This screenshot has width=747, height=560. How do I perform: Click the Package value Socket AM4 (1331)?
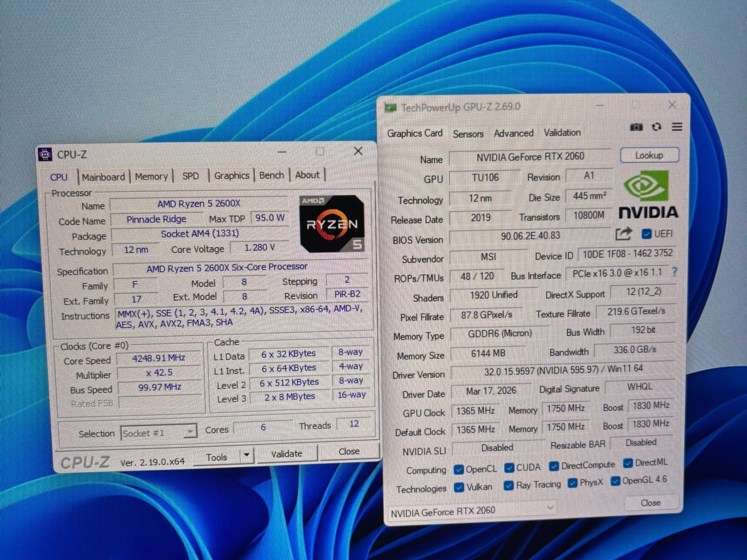click(200, 234)
